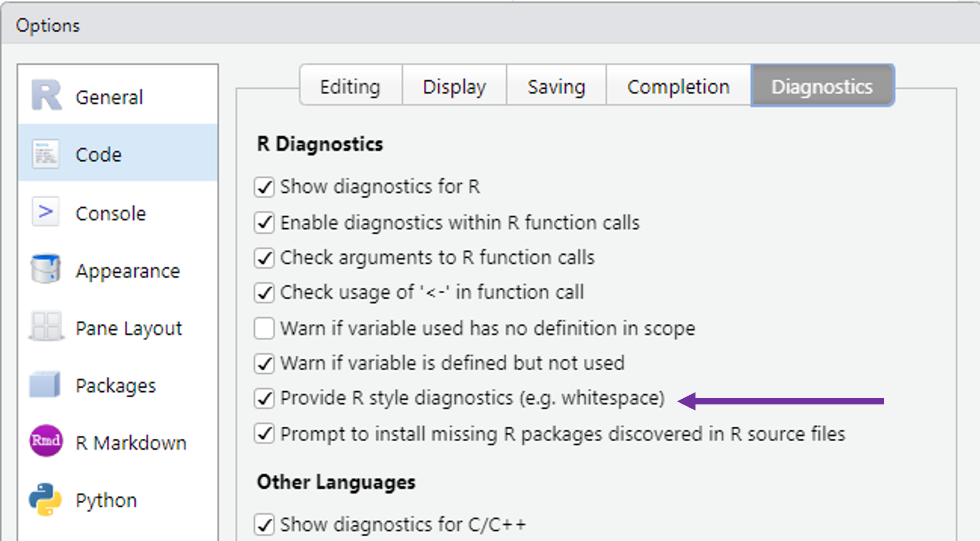Uncheck Warn if variable defined but not used
980x541 pixels.
[x=264, y=364]
